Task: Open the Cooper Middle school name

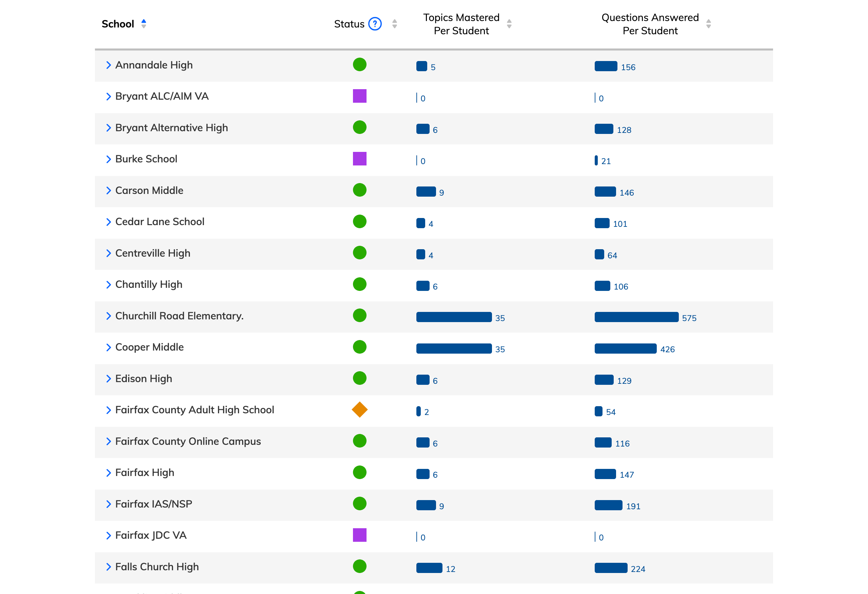Action: click(150, 347)
